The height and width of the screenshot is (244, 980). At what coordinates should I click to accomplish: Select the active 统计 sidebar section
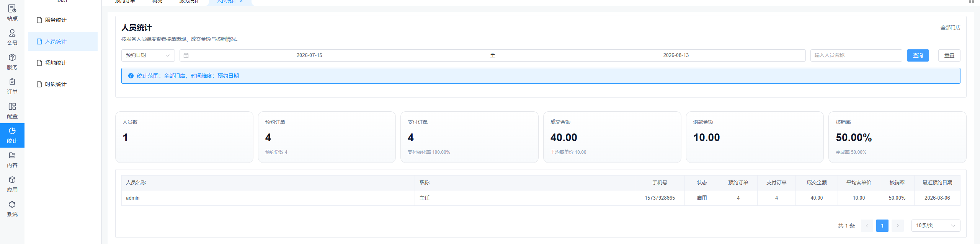12,135
